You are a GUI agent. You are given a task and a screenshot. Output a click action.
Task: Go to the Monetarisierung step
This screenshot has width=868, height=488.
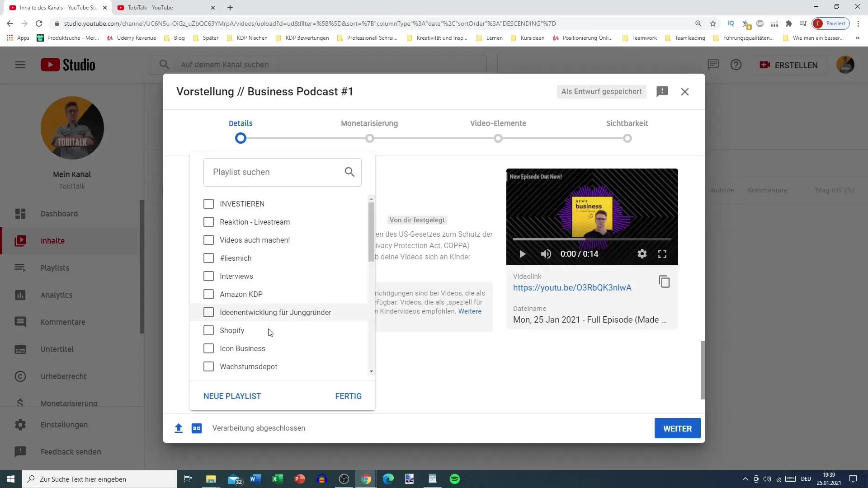pos(369,131)
